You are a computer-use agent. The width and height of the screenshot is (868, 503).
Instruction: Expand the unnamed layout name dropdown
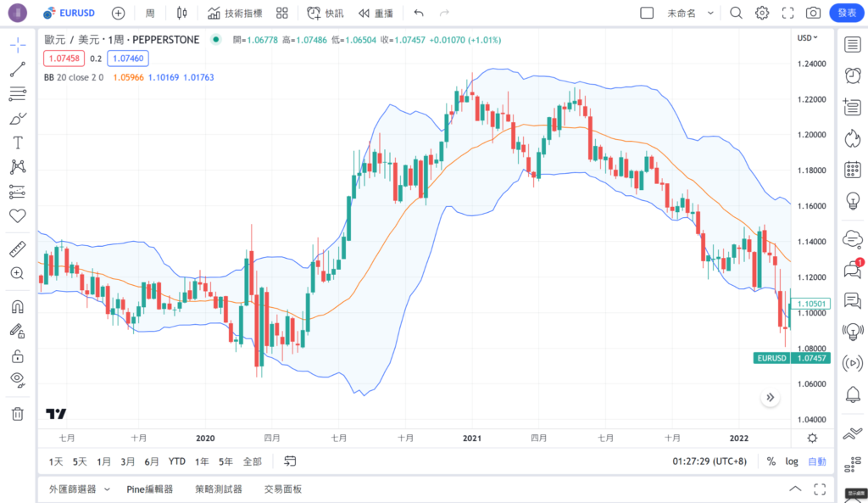[x=710, y=13]
